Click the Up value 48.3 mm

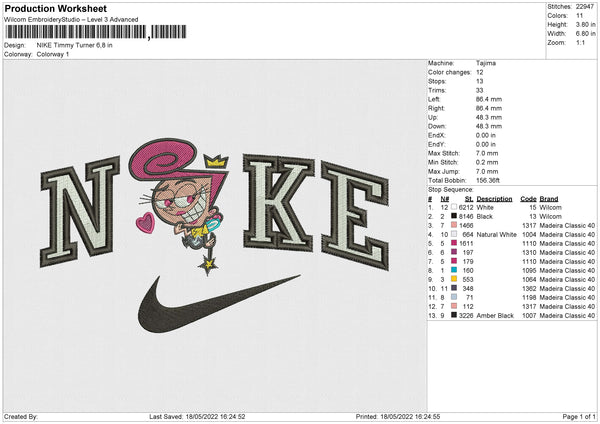(489, 117)
